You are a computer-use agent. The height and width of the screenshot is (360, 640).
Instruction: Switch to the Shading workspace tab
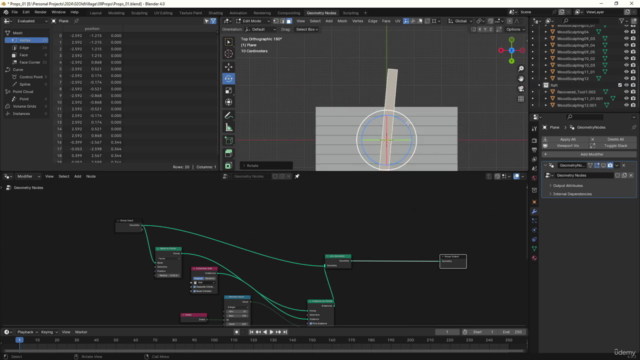[216, 13]
